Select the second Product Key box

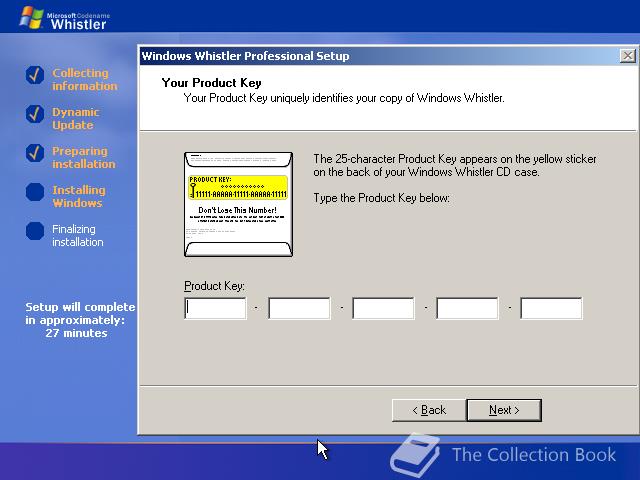[299, 308]
